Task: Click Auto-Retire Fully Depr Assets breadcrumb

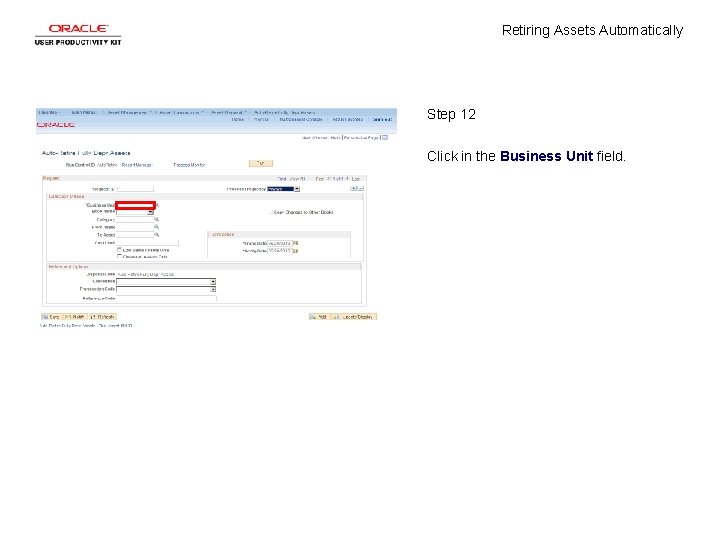Action: (285, 112)
